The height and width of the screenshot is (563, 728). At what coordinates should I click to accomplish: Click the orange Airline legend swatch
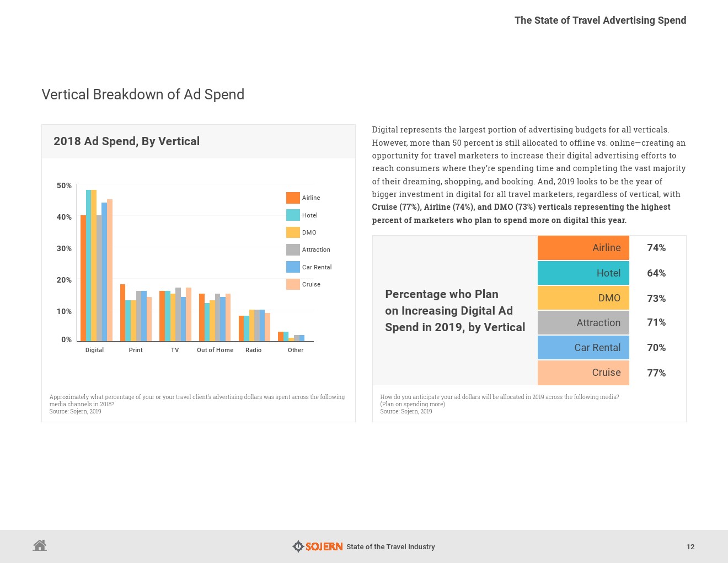pos(293,198)
